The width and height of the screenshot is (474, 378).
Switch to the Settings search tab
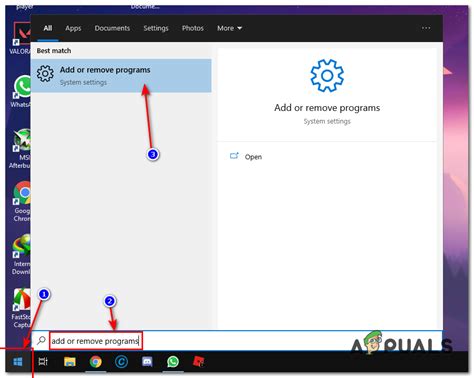[x=156, y=28]
